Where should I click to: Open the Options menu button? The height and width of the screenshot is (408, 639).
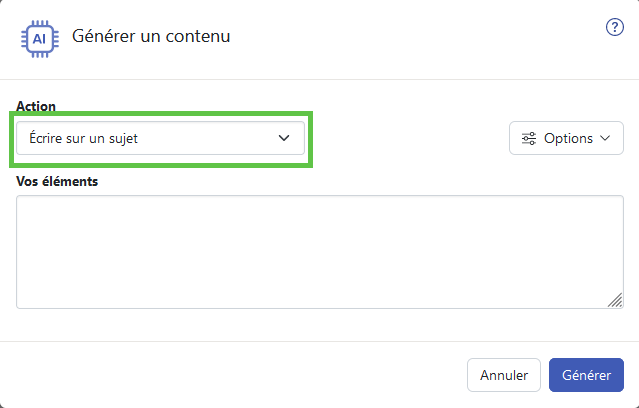pyautogui.click(x=566, y=138)
